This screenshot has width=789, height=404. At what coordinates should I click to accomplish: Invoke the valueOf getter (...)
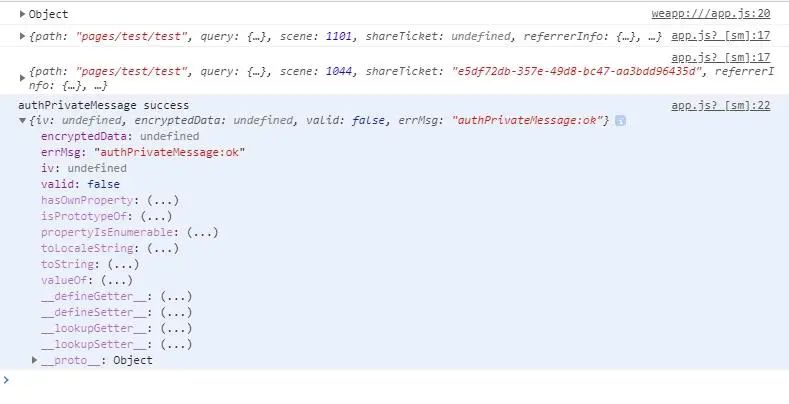click(117, 280)
